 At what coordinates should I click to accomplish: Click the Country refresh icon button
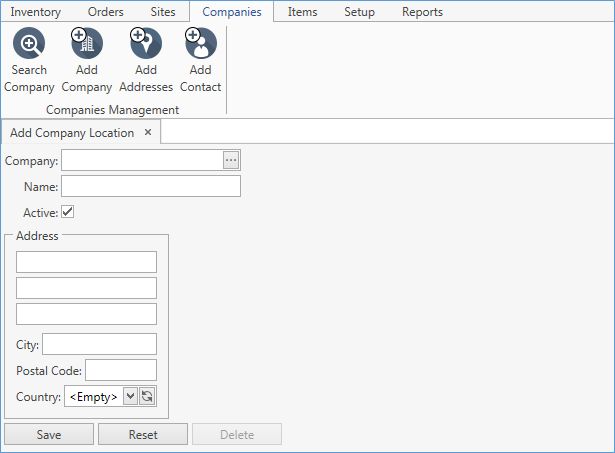147,397
